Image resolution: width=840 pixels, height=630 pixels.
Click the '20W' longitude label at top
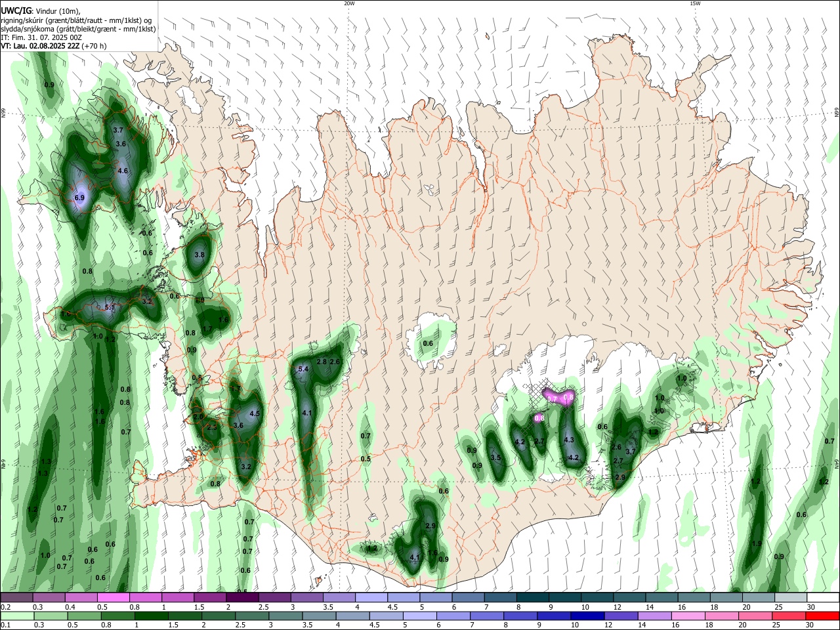pyautogui.click(x=349, y=3)
